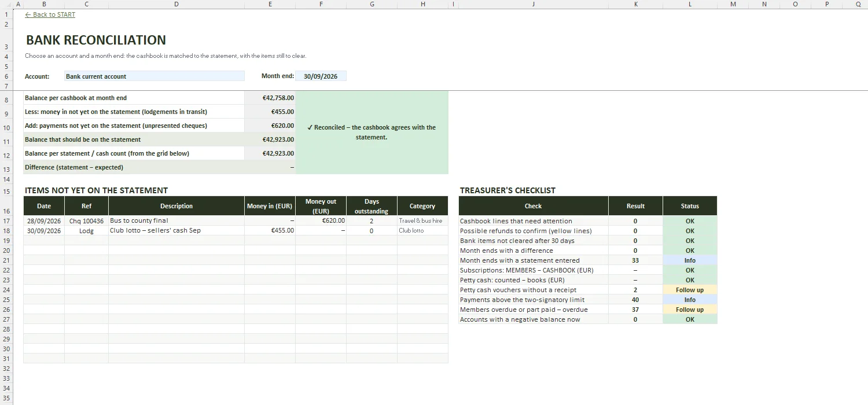868x405 pixels.
Task: Click 'Possible refunds to confirm (yellow lines)' check
Action: click(533, 231)
